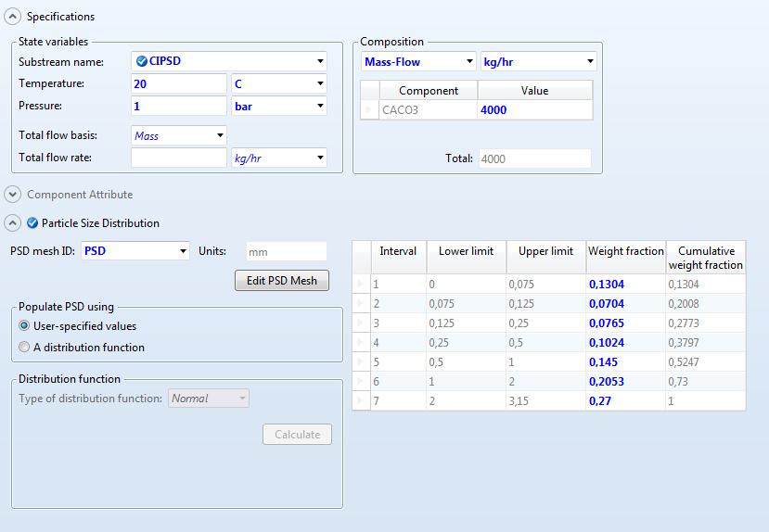This screenshot has height=532, width=769.
Task: Open the Substream name dropdown
Action: coord(320,61)
